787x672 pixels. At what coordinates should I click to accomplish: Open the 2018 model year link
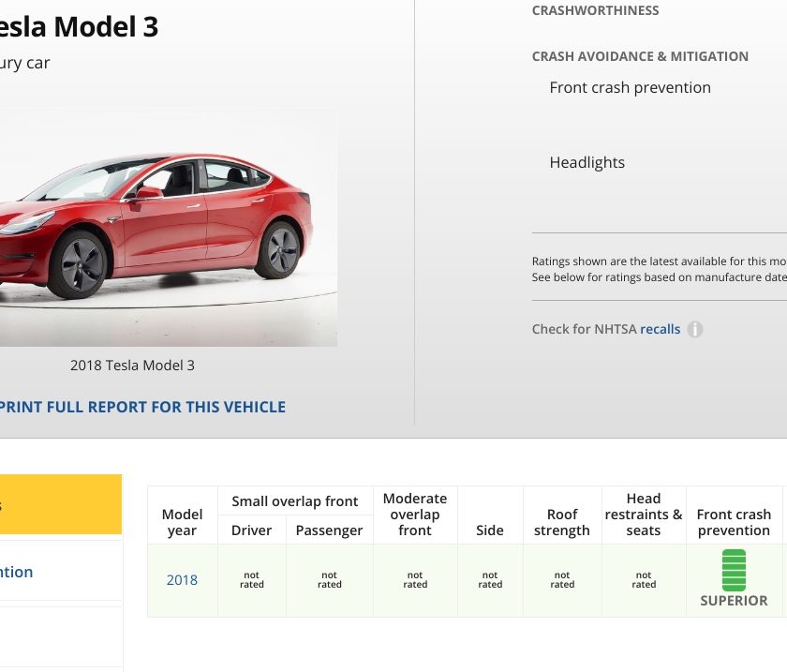point(182,580)
